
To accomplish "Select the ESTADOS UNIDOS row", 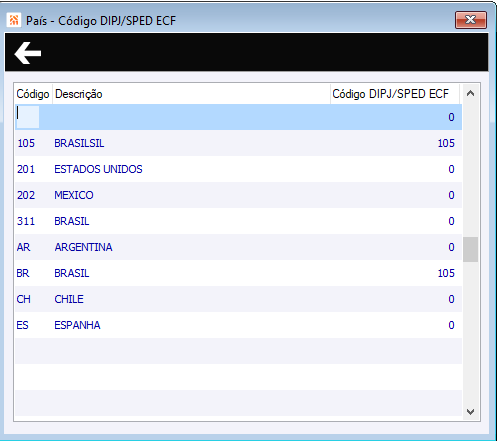I will pos(238,169).
